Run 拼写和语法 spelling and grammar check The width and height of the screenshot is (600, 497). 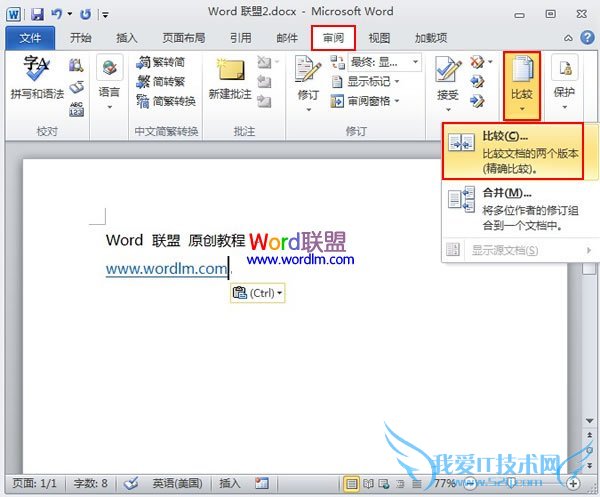click(37, 78)
